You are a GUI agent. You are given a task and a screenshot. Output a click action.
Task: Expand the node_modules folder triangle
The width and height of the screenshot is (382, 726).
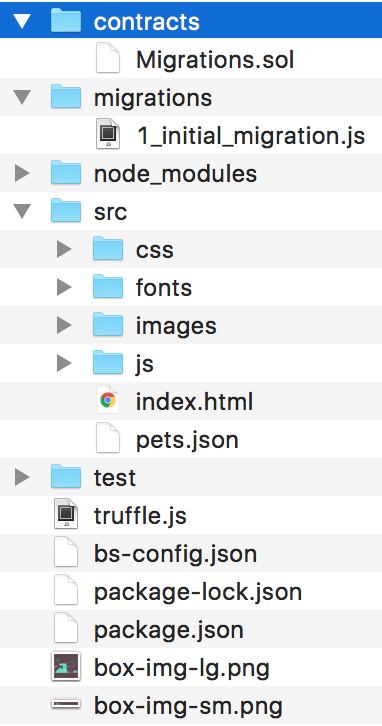22,173
